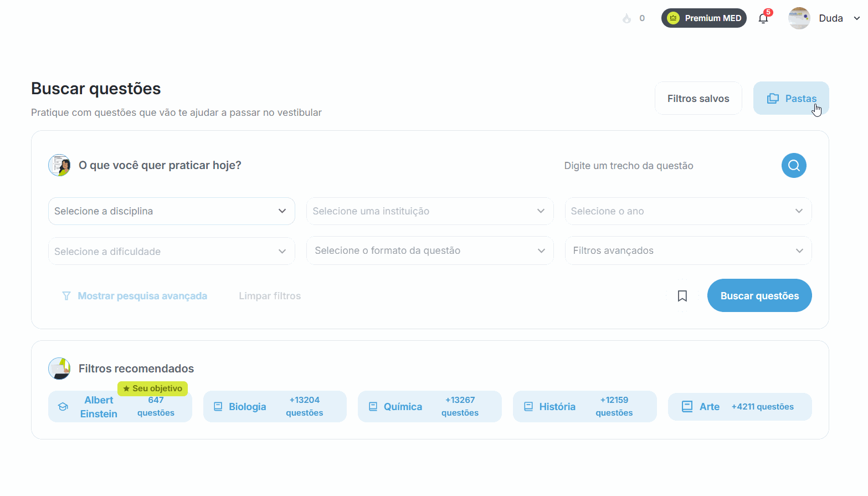
Task: Open the 'Selecione a dificuldade' dropdown
Action: click(172, 251)
